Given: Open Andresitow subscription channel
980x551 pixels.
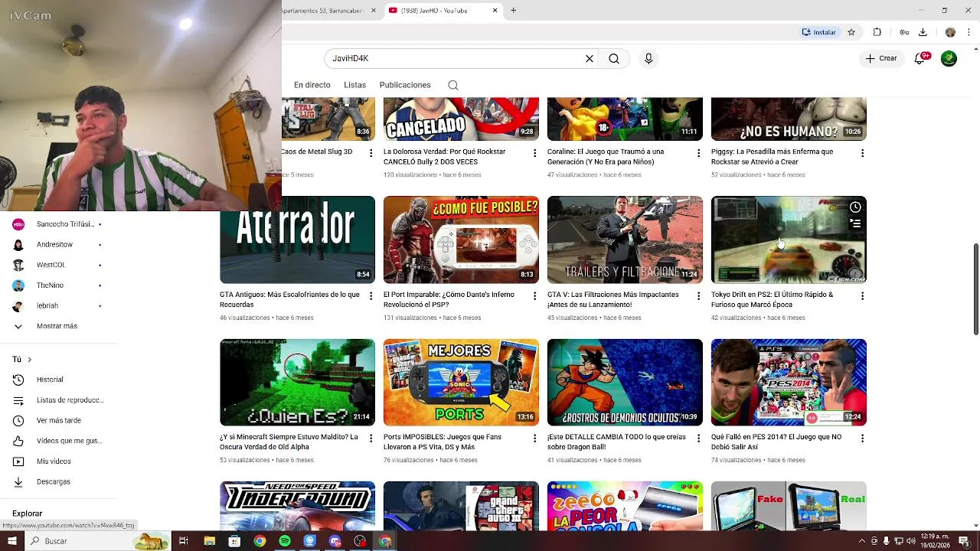Looking at the screenshot, I should click(57, 245).
